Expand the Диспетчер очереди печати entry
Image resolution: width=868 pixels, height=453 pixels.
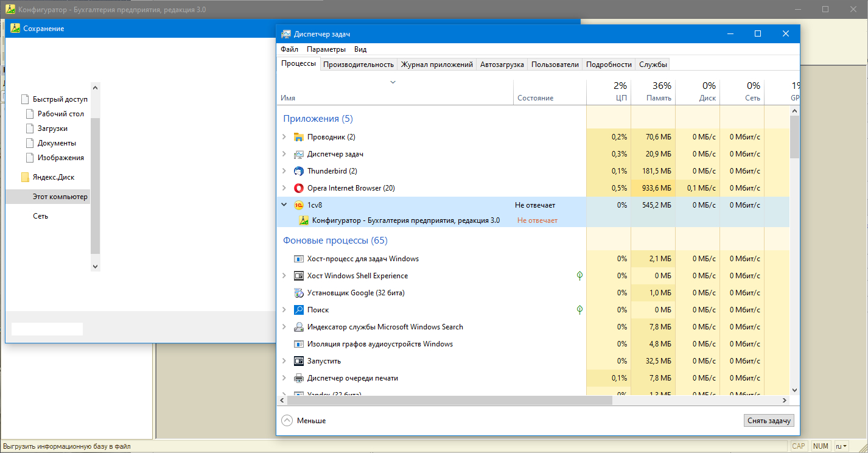pyautogui.click(x=284, y=378)
